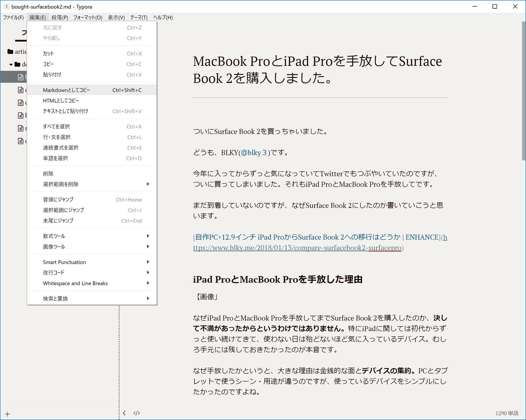This screenshot has height=420, width=526.
Task: Open the ファイル(F) menu
Action: click(13, 18)
